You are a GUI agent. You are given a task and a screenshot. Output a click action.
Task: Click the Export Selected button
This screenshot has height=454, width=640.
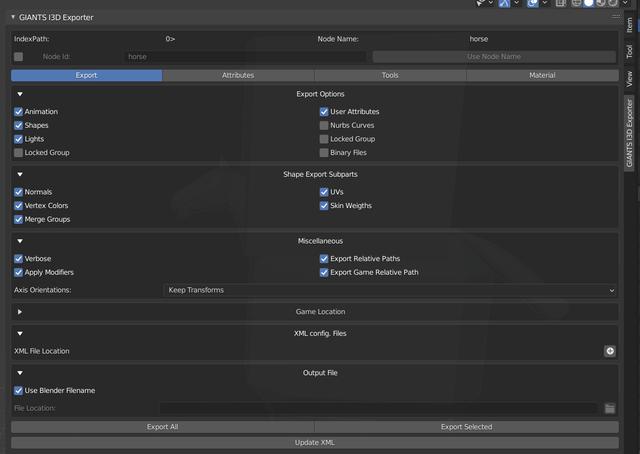[467, 427]
